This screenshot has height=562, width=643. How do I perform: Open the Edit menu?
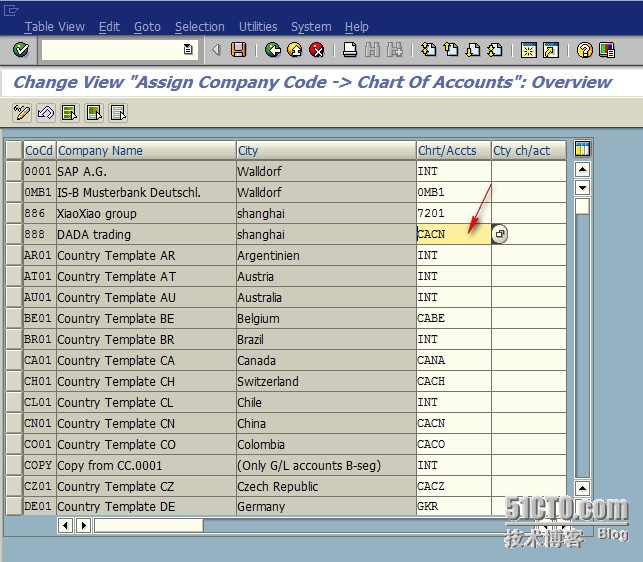pyautogui.click(x=109, y=27)
